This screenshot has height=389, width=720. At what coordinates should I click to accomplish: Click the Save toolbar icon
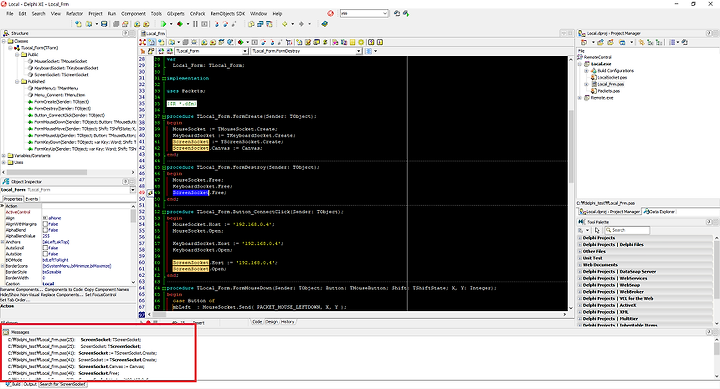tap(104, 24)
